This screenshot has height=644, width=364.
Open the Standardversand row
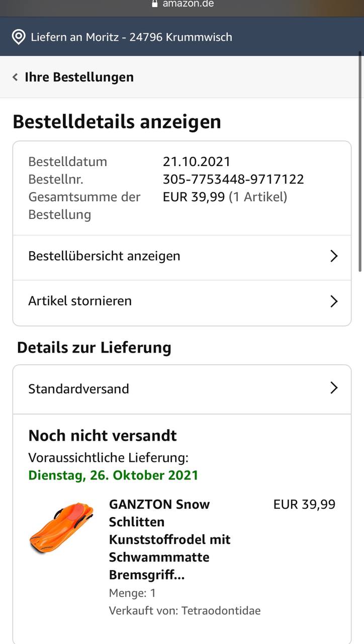click(x=182, y=389)
